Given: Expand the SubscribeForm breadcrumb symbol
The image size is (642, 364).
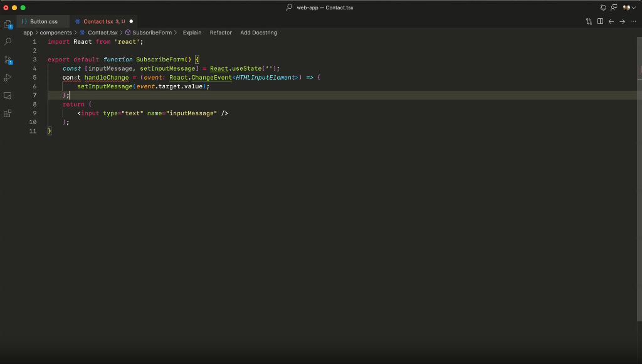Looking at the screenshot, I should click(x=152, y=33).
